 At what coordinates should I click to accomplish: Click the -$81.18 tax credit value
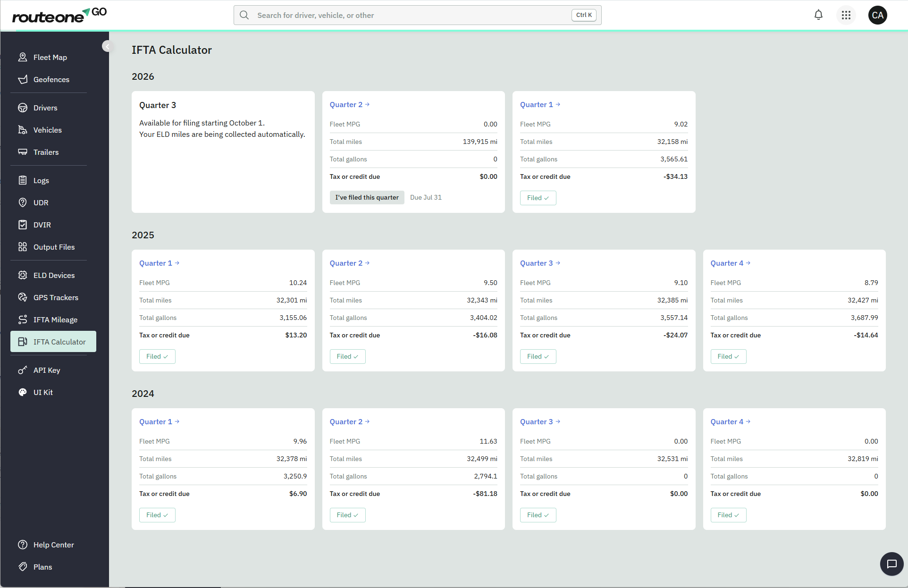[x=485, y=494]
